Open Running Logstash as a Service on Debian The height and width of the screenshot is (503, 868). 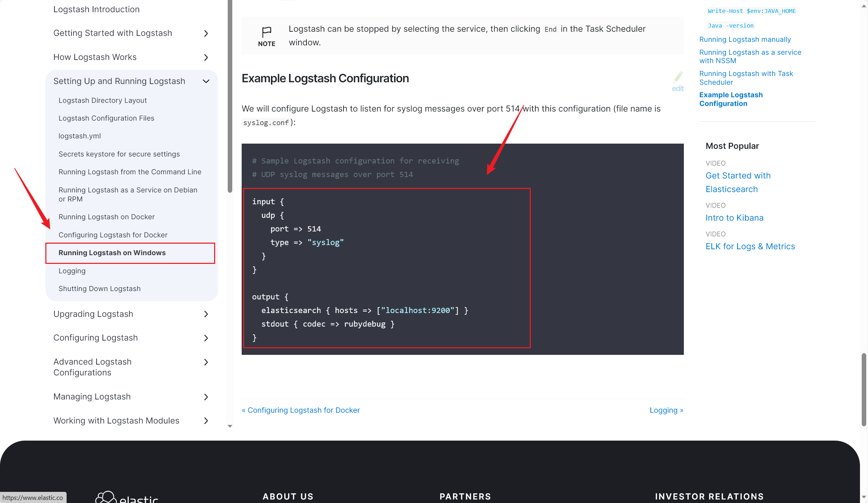click(x=128, y=195)
